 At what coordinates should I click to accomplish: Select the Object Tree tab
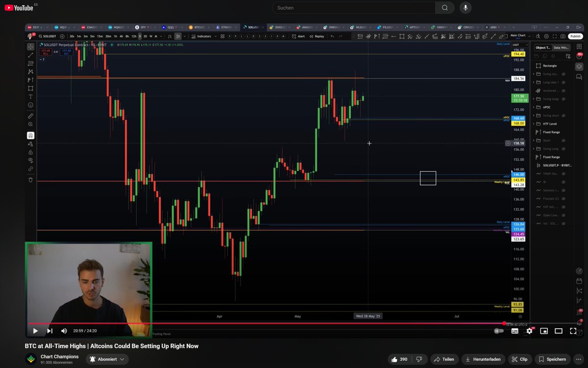point(542,48)
